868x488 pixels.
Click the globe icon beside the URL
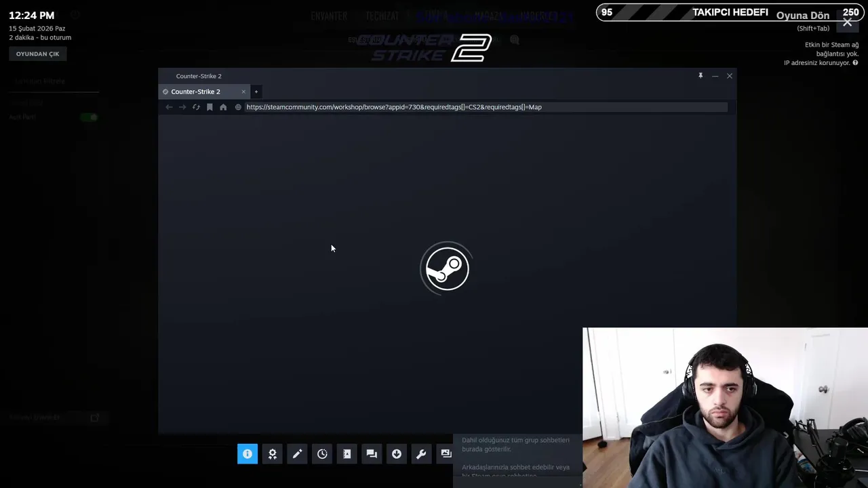(x=238, y=107)
